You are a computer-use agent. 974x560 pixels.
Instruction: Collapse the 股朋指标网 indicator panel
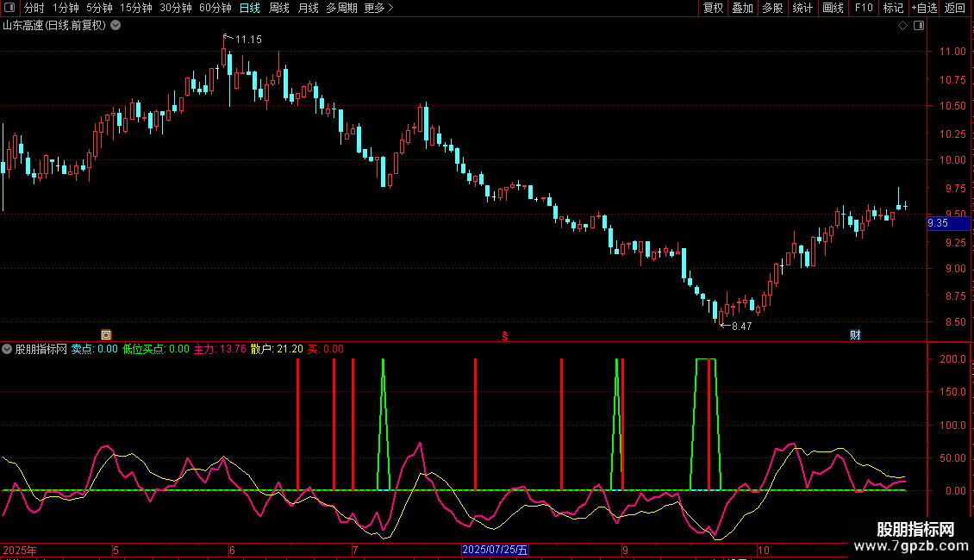[7, 349]
